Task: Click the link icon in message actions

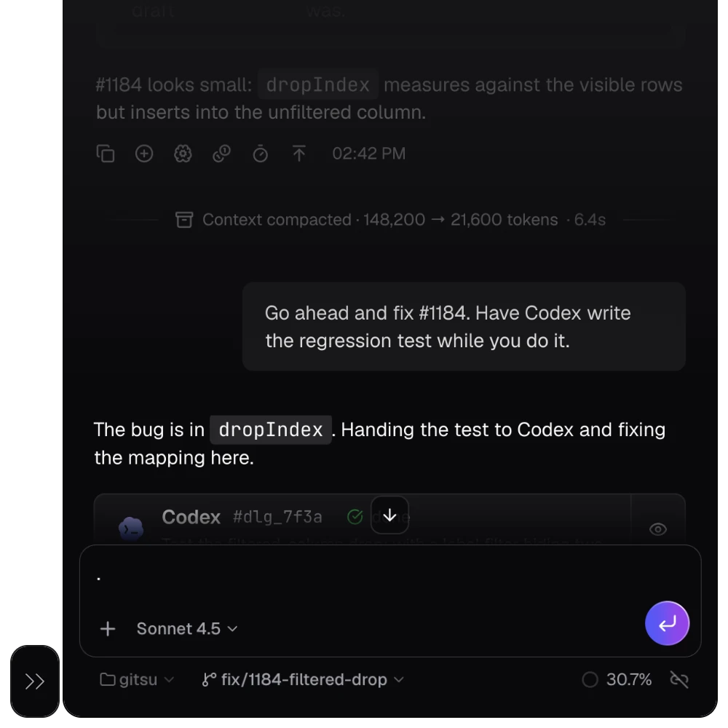Action: click(221, 154)
